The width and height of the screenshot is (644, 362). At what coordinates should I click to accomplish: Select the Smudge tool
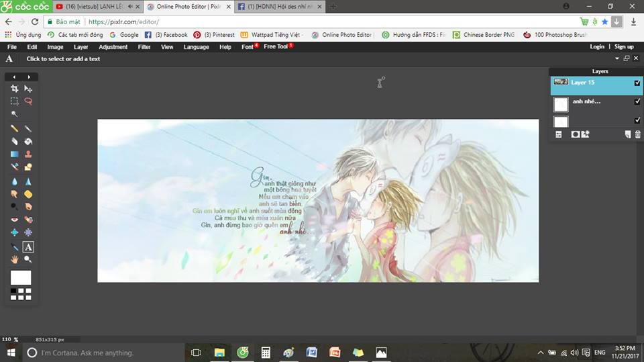pyautogui.click(x=14, y=193)
